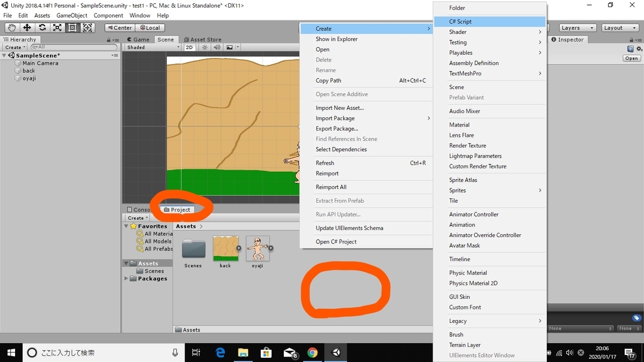Screen dimensions: 644x362
Task: Switch to Game tab
Action: [x=138, y=40]
